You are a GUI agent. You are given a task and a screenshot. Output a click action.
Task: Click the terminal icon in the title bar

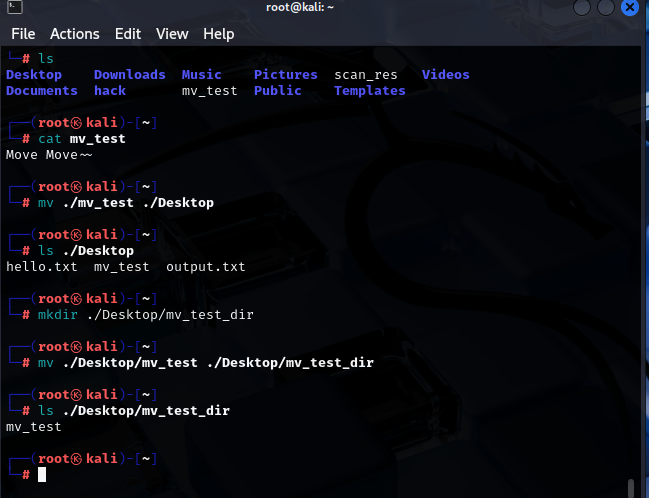click(15, 7)
